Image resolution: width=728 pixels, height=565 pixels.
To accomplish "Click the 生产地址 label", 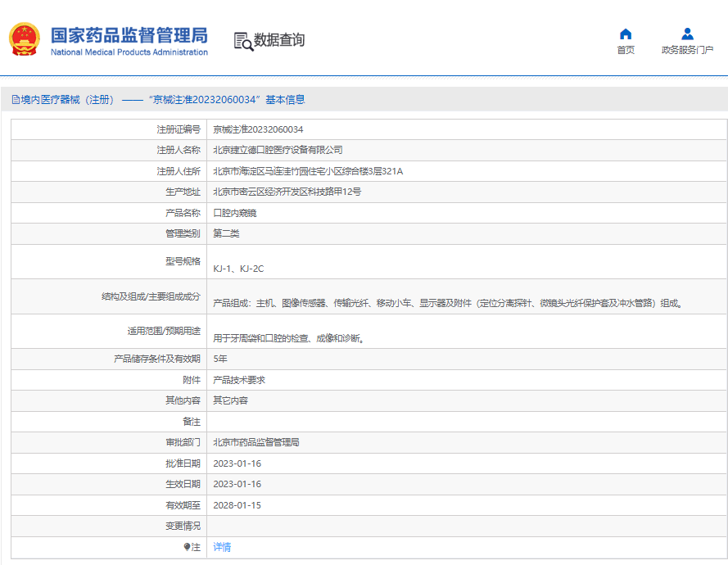I will 183,192.
